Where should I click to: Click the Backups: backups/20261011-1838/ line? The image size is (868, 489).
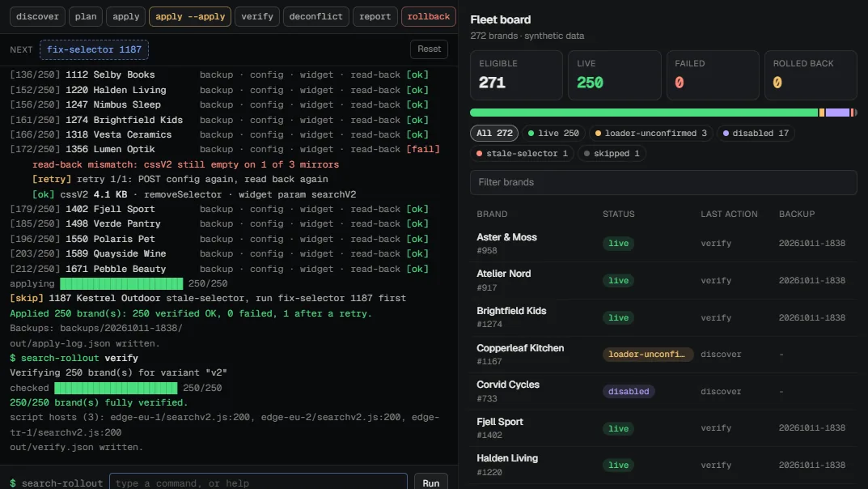(x=95, y=328)
